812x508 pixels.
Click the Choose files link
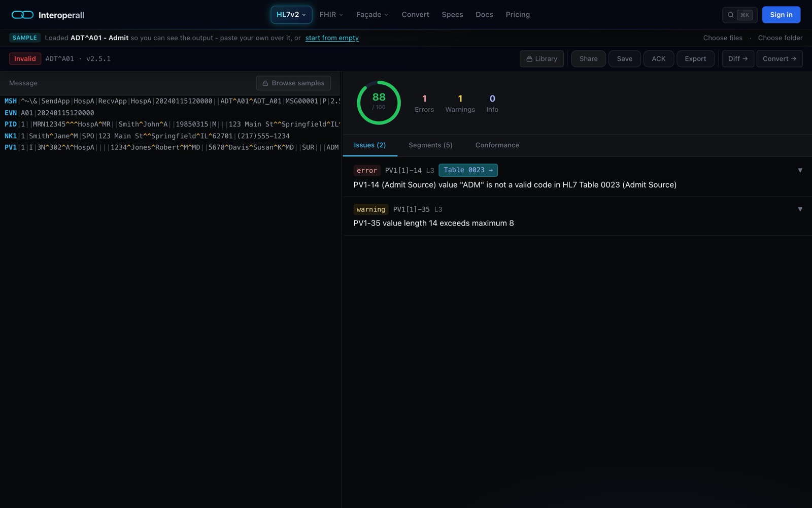[x=722, y=38]
